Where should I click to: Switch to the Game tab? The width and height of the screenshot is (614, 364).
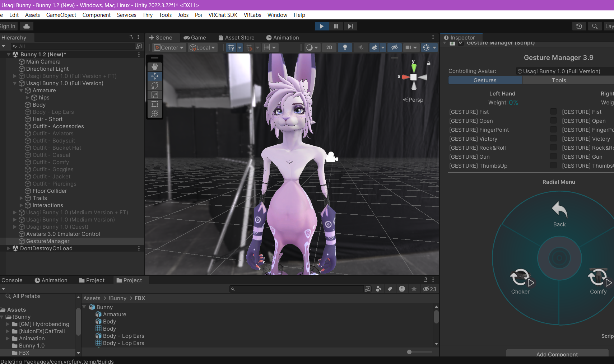click(x=195, y=38)
